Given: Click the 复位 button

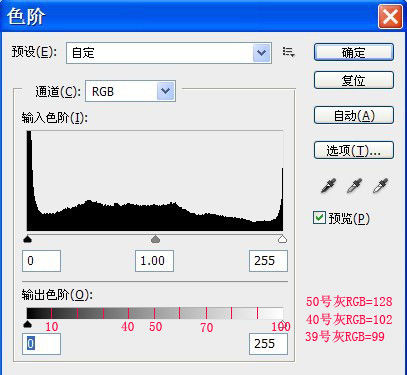Looking at the screenshot, I should 354,80.
